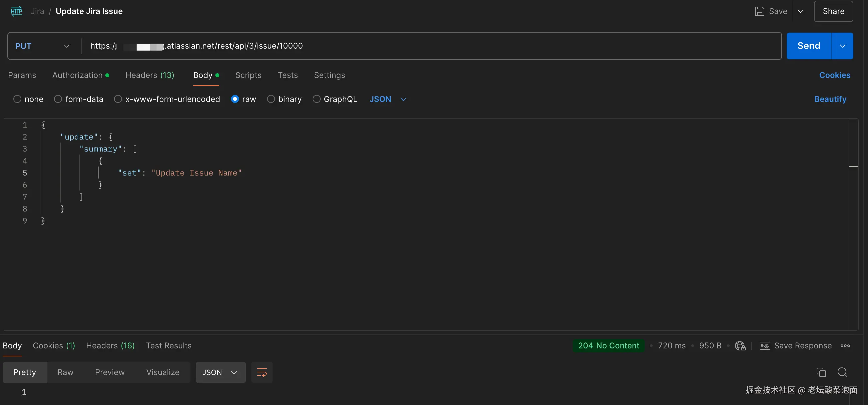Select the form-data radio option
868x405 pixels.
coord(58,99)
